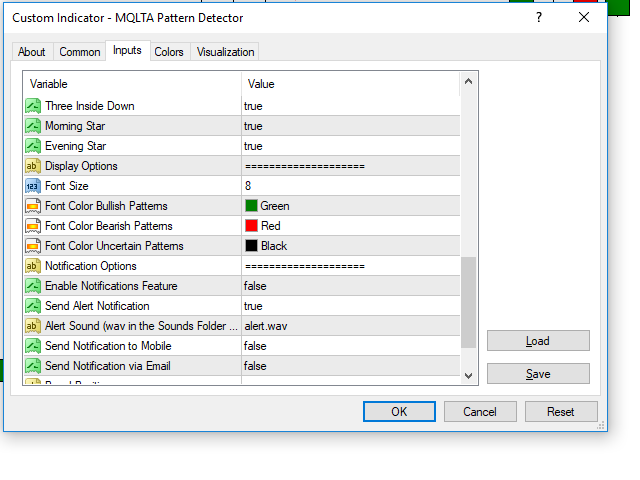Close the MQLTA Pattern Detector dialog
The height and width of the screenshot is (480, 640).
click(x=584, y=17)
